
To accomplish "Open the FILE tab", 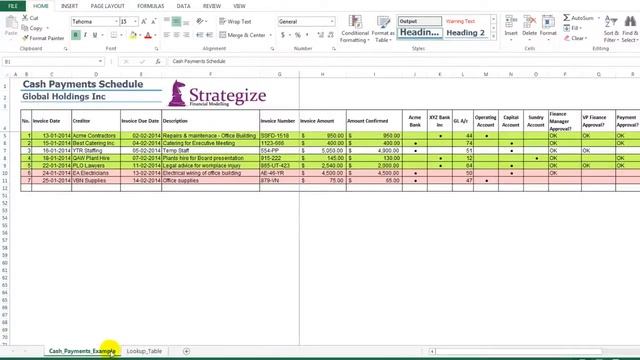I will point(13,6).
